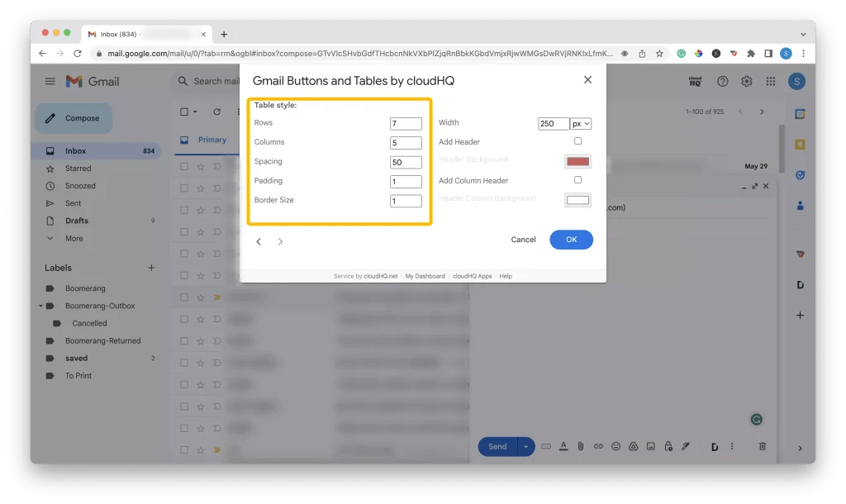Click the Rows input field

406,122
